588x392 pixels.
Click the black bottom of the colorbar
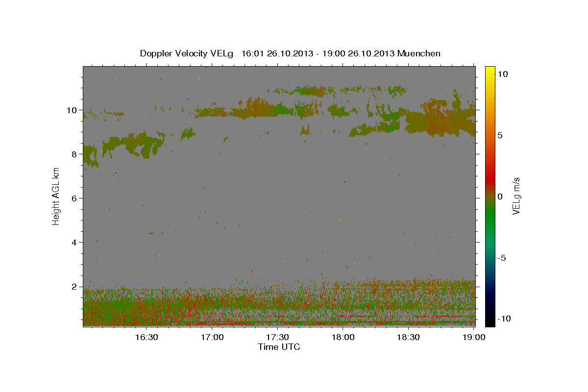point(490,321)
